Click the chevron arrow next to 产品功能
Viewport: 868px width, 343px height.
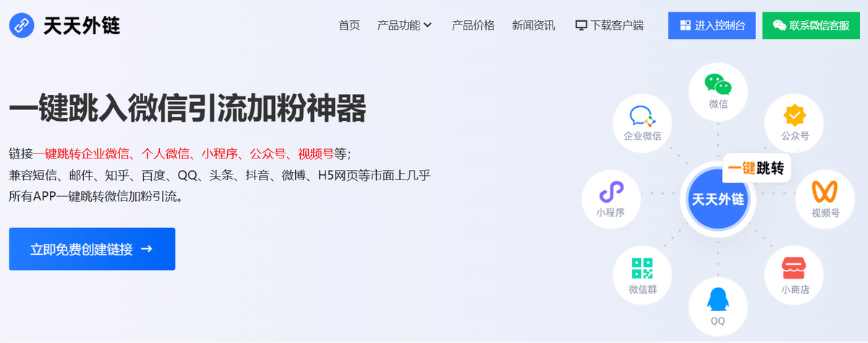click(x=427, y=25)
